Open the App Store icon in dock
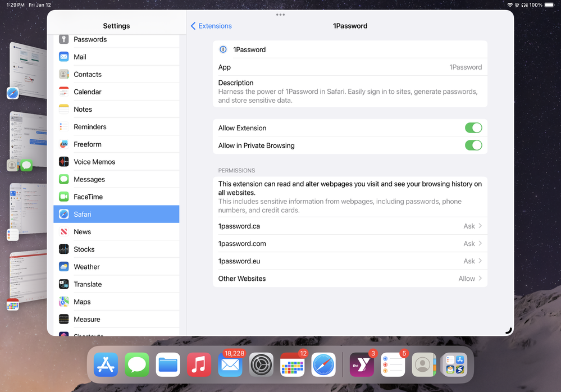This screenshot has height=392, width=561. (x=106, y=365)
